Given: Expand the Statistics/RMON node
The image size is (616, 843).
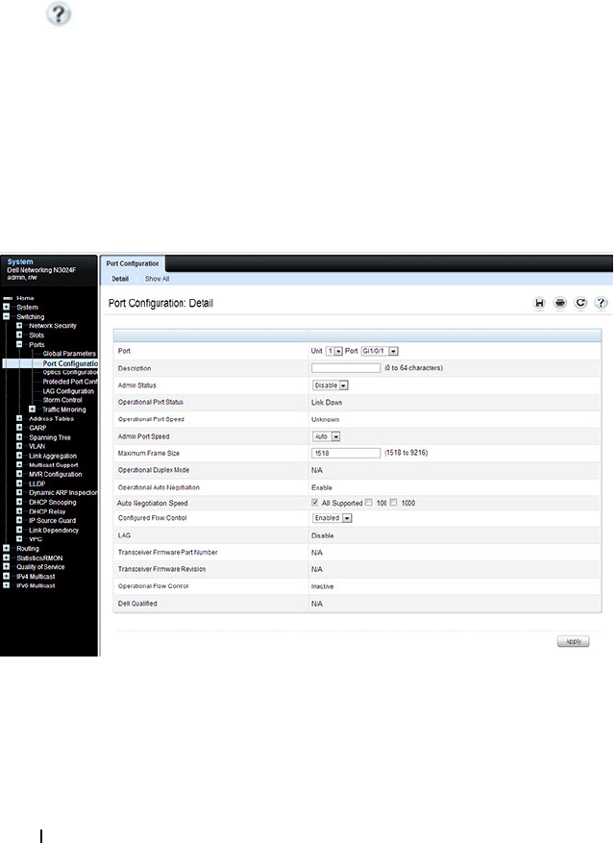Looking at the screenshot, I should click(x=7, y=558).
